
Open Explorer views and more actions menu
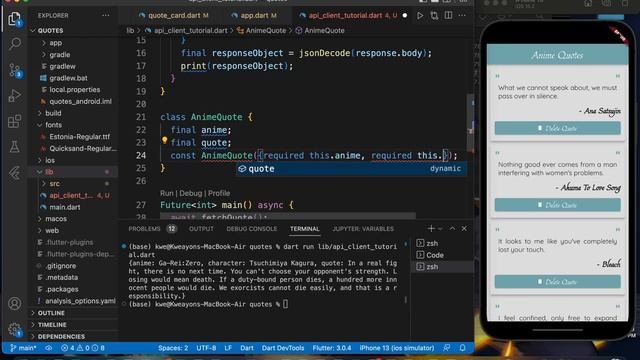(106, 16)
